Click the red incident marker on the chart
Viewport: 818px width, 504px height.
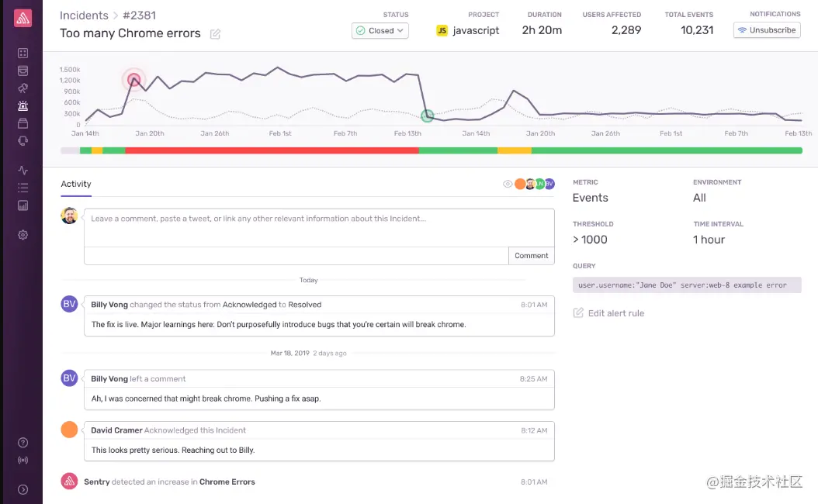coord(133,79)
